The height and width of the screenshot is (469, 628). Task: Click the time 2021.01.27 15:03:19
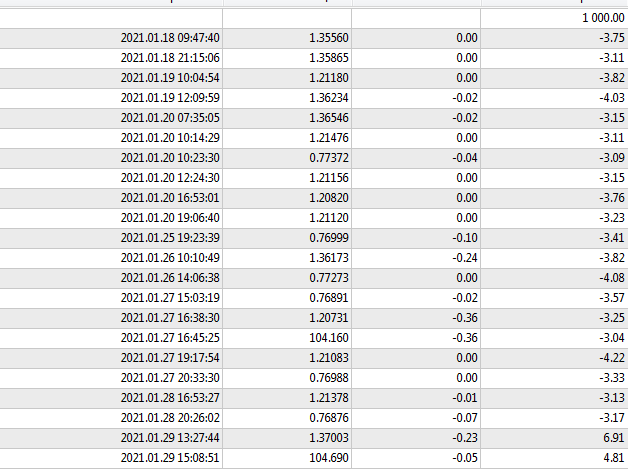pyautogui.click(x=170, y=298)
